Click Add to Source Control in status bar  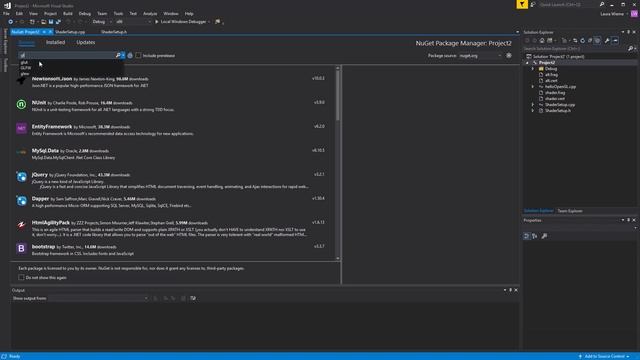click(x=604, y=356)
